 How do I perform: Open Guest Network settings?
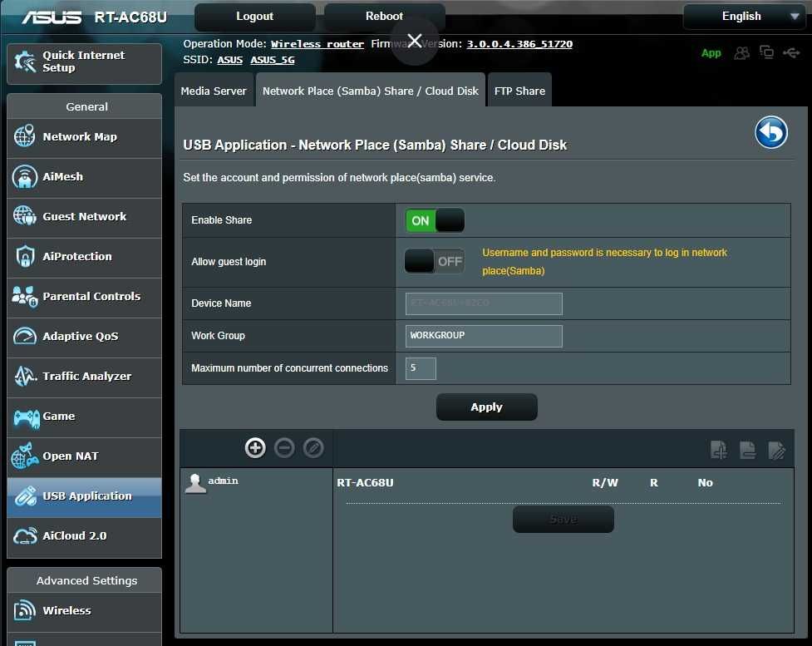(85, 218)
